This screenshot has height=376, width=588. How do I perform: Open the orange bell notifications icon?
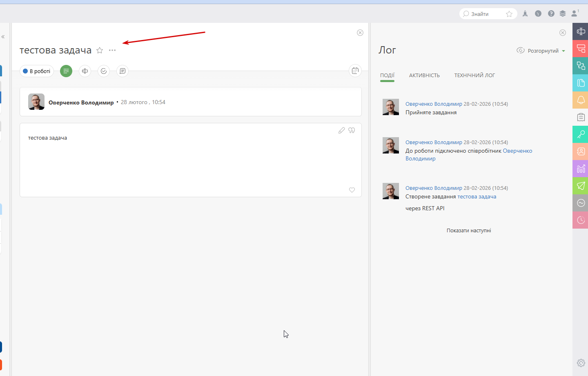(580, 100)
